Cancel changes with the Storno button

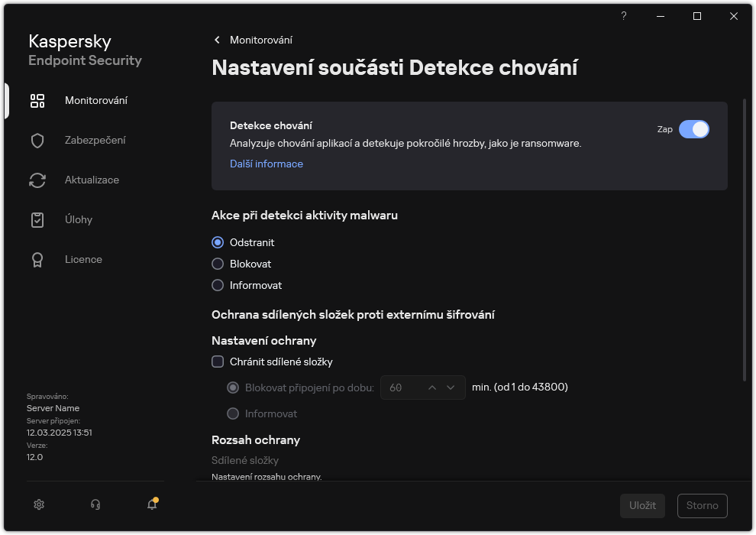(x=702, y=505)
